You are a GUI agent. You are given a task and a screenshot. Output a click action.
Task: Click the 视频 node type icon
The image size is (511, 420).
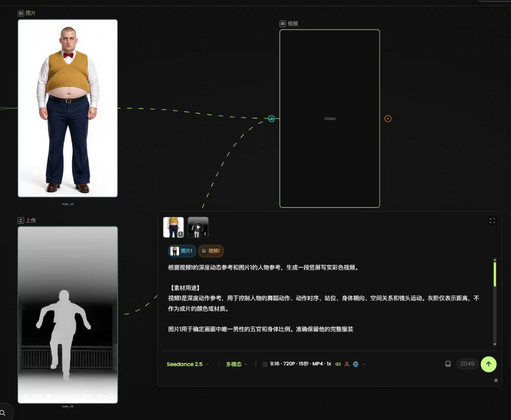click(283, 24)
